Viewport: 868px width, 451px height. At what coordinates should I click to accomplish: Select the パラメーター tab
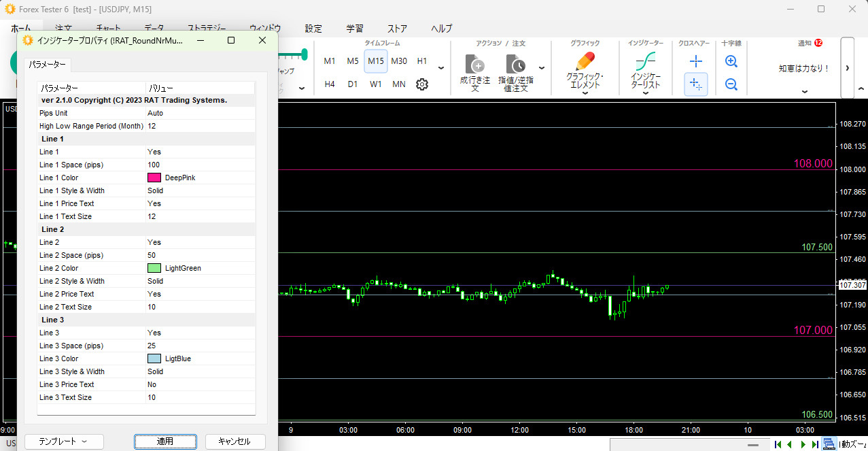[48, 65]
